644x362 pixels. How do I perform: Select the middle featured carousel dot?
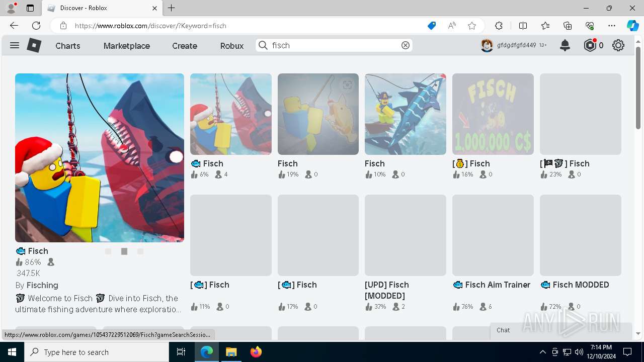(x=124, y=251)
